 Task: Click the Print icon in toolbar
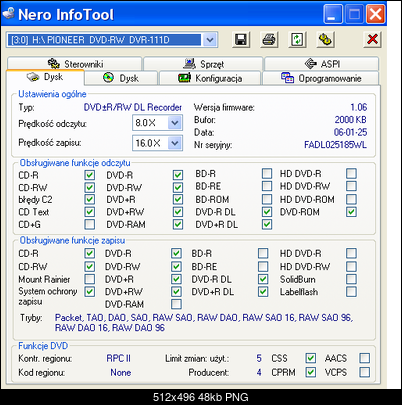pos(269,40)
